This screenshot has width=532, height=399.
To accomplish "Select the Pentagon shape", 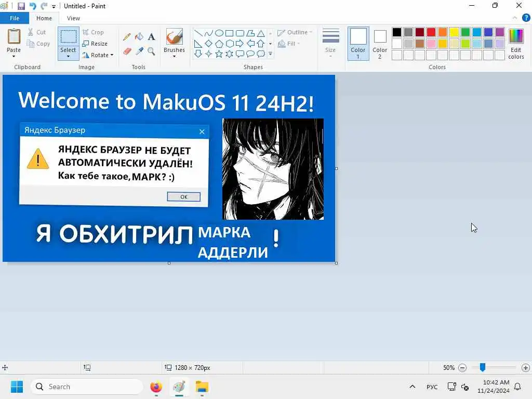I will click(x=219, y=44).
